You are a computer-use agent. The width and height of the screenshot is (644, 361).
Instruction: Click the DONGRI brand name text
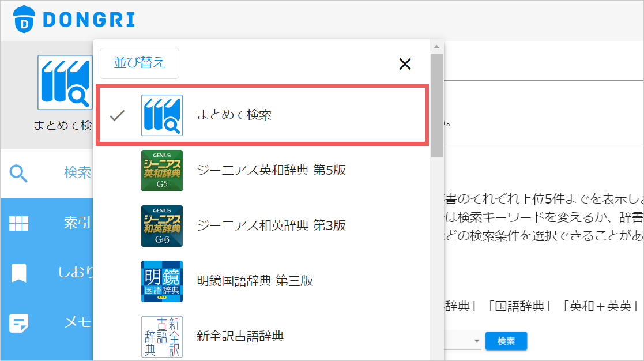(89, 20)
